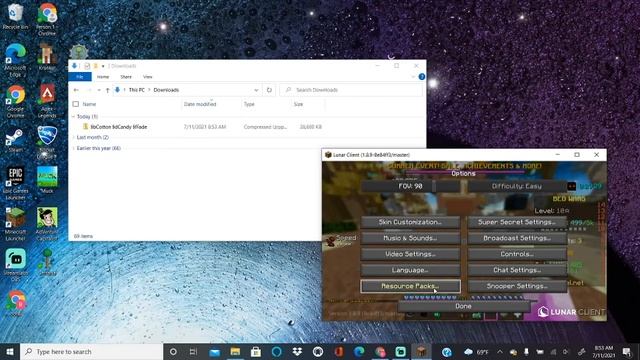
Task: Change Difficulty: Easy option
Action: (517, 186)
